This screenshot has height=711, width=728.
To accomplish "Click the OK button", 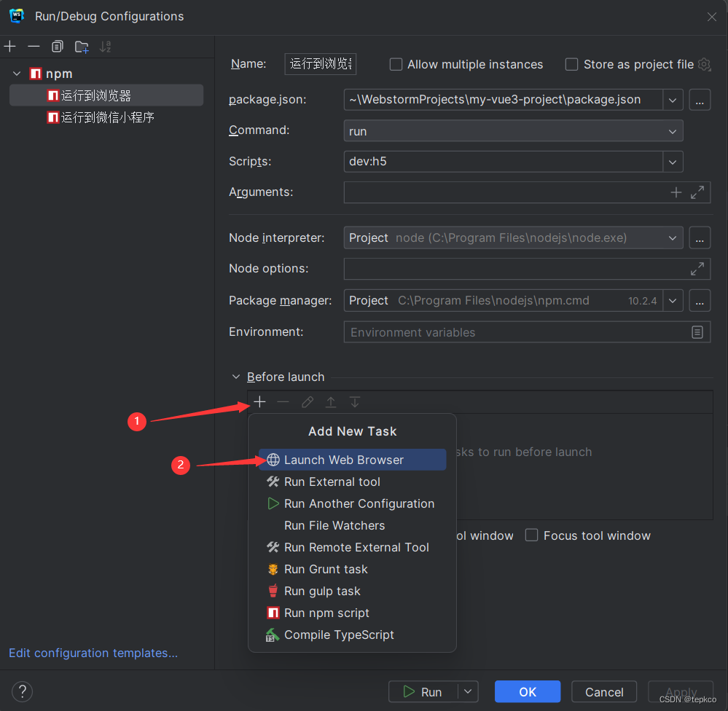I will click(x=528, y=691).
